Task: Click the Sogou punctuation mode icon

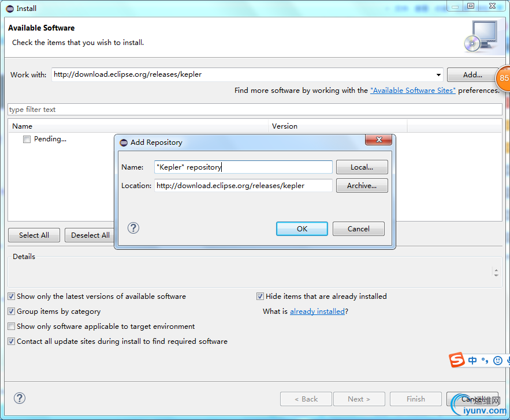Action: [x=485, y=360]
